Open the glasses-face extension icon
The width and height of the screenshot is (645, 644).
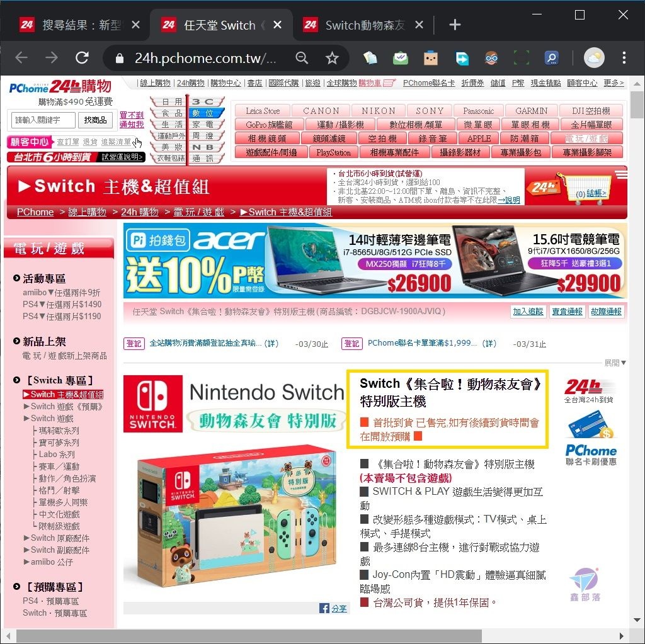pyautogui.click(x=491, y=58)
